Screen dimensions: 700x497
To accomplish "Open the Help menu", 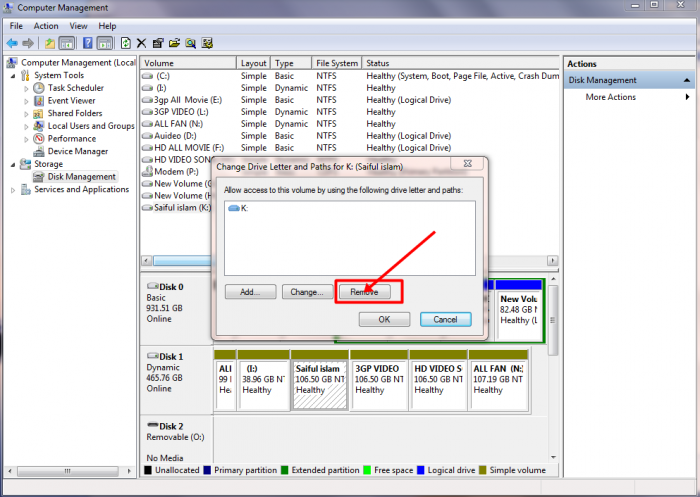I will coord(107,26).
